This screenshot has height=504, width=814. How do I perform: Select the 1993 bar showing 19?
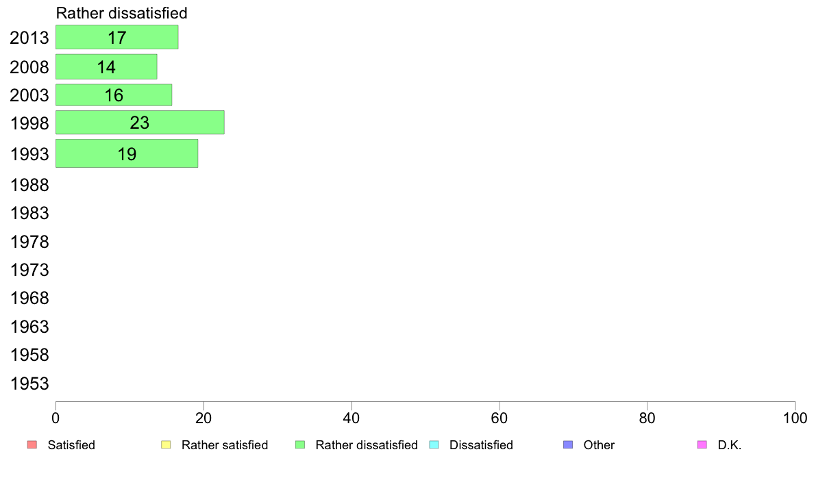[127, 154]
